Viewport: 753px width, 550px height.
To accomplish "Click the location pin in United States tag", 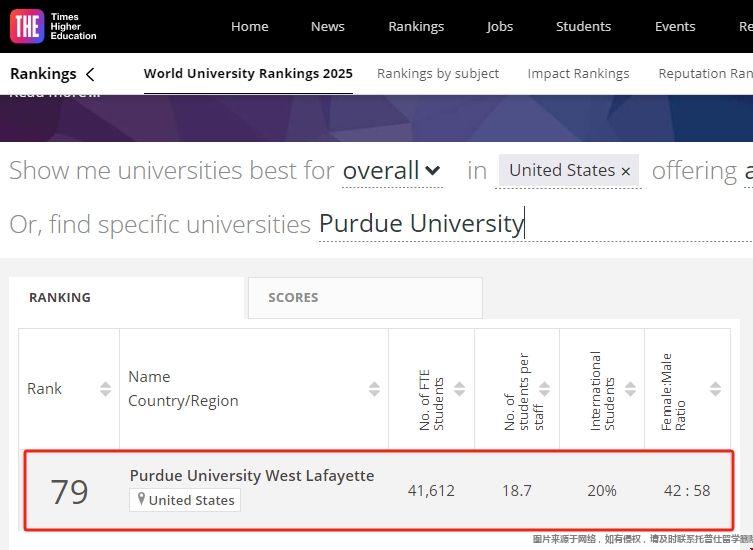I will click(141, 499).
